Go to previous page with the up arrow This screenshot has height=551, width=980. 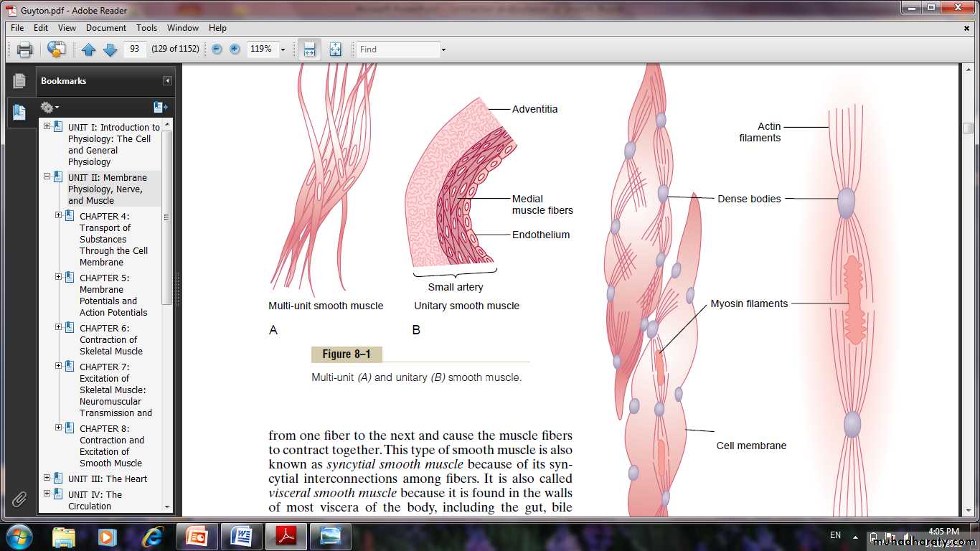[x=88, y=50]
